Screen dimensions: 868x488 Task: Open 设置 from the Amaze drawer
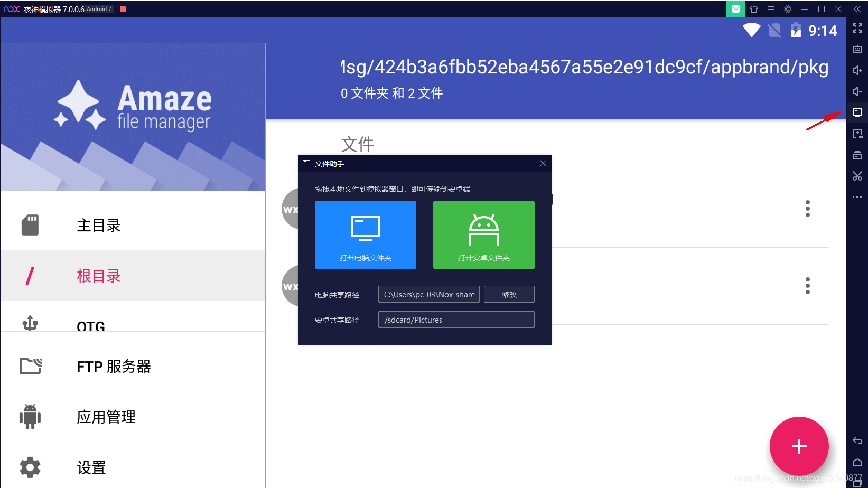(x=91, y=467)
